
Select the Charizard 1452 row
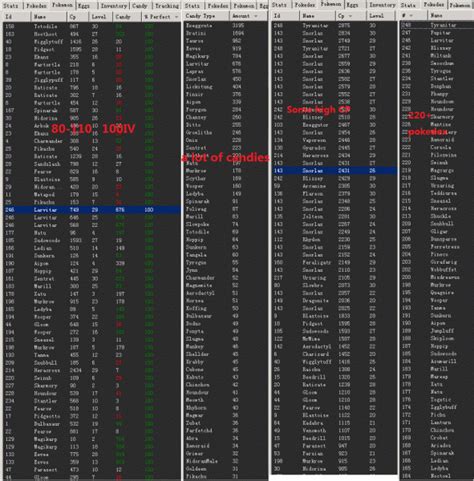click(335, 354)
